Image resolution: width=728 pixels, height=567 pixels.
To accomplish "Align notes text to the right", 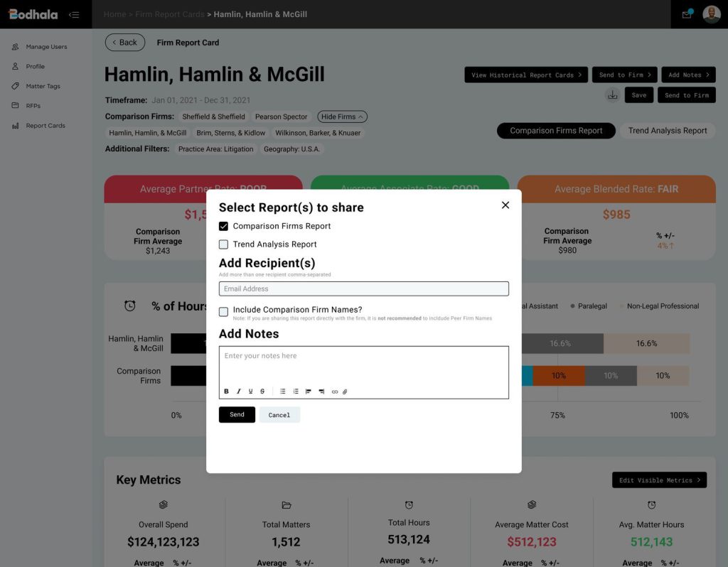I will coord(321,391).
